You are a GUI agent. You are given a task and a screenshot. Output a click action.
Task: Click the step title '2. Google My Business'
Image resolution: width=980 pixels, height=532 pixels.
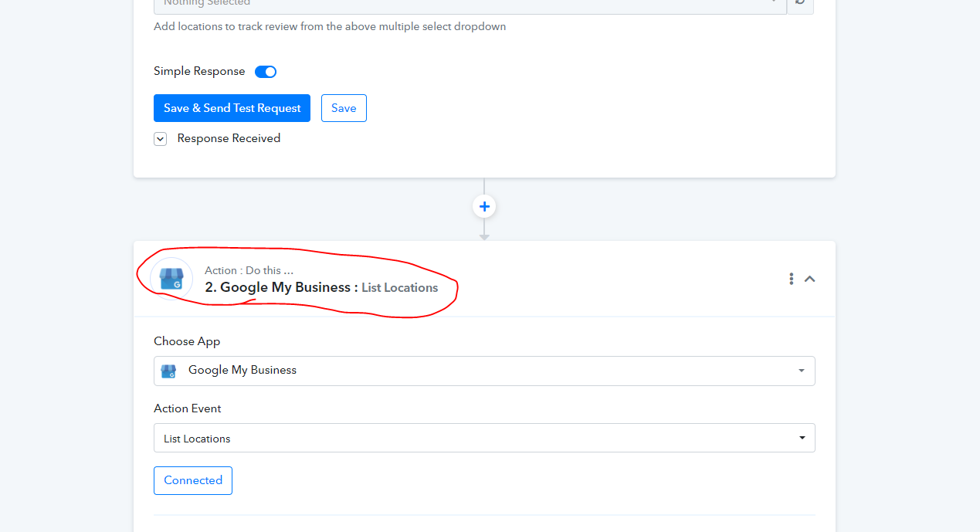pyautogui.click(x=277, y=287)
